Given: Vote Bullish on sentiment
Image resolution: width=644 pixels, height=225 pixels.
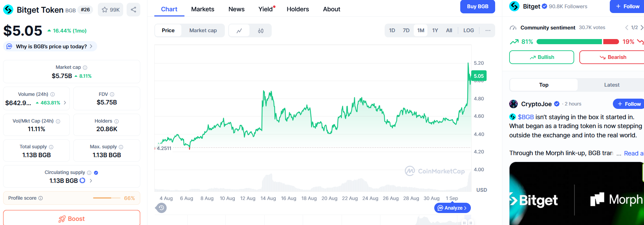Looking at the screenshot, I should pos(542,57).
